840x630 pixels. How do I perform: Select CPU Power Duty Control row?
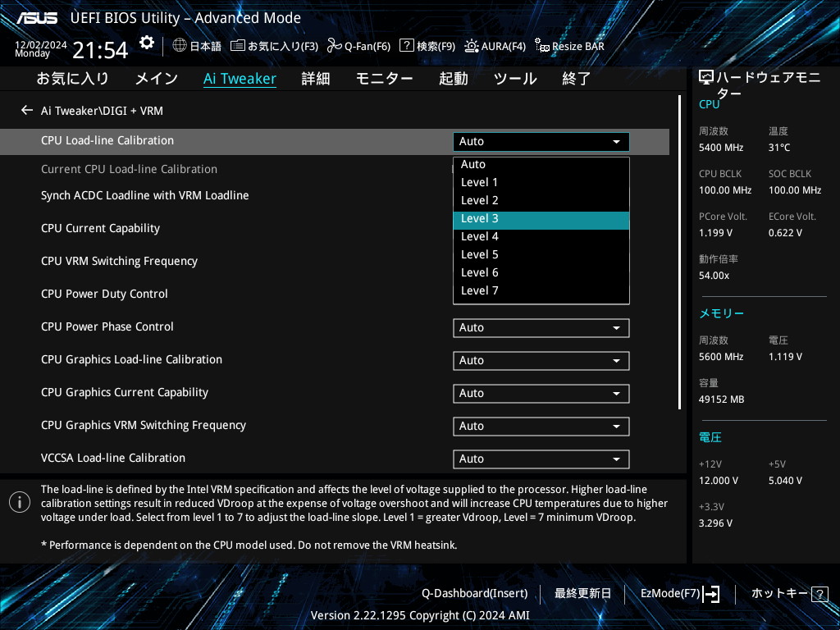click(104, 294)
